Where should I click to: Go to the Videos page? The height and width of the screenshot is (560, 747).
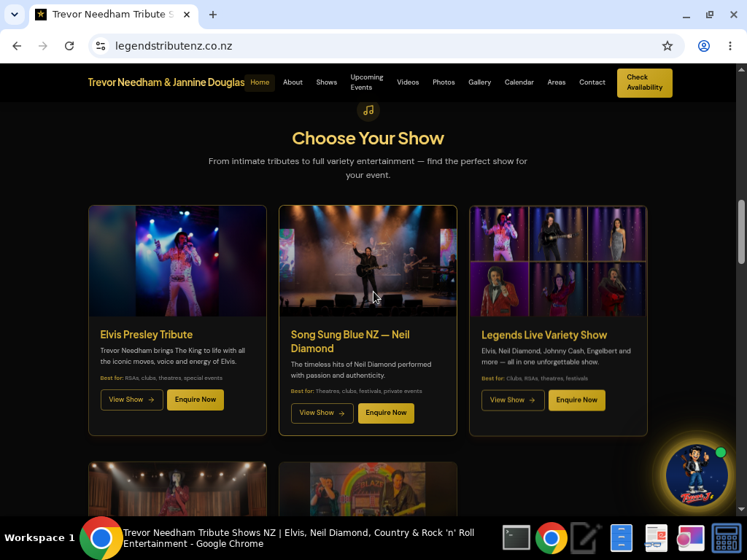coord(408,82)
